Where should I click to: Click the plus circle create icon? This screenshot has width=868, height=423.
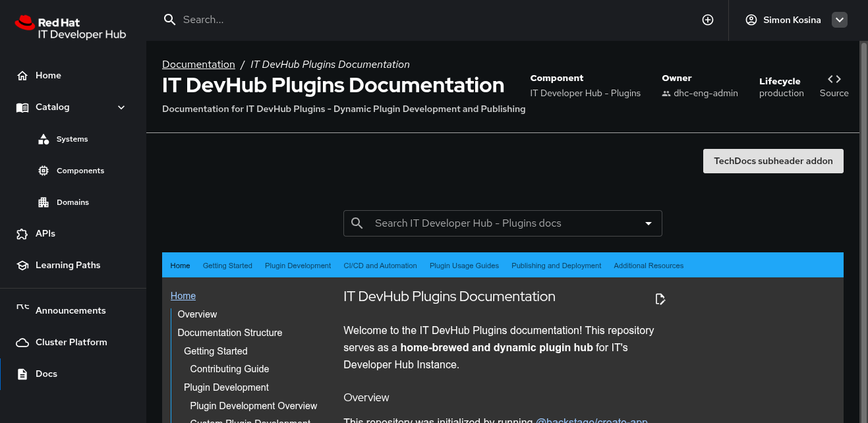pos(708,20)
